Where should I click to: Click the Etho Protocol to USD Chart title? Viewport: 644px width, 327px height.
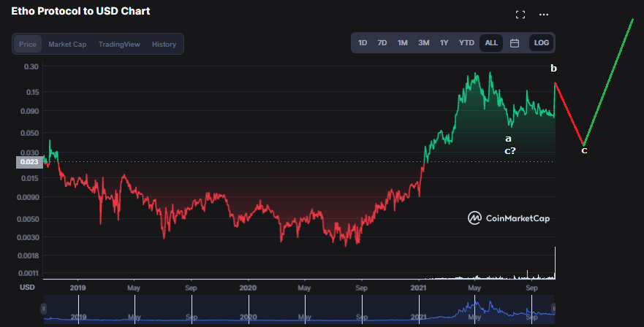[x=81, y=12]
